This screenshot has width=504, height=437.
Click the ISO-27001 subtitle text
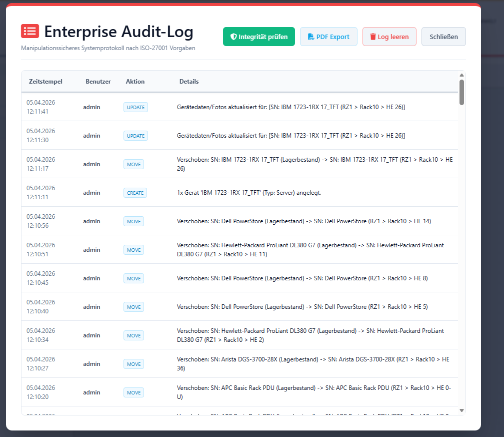[x=108, y=48]
